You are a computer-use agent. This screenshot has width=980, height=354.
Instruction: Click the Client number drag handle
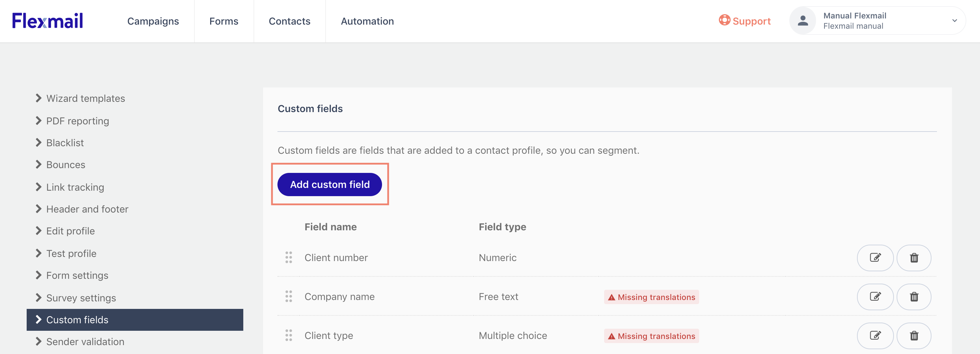(289, 257)
